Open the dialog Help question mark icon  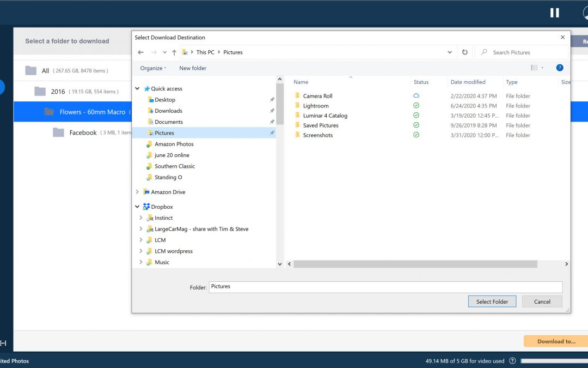pos(559,68)
